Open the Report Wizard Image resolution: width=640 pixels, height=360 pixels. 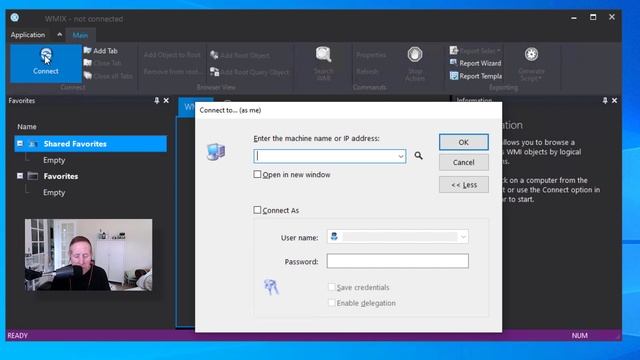pyautogui.click(x=476, y=63)
